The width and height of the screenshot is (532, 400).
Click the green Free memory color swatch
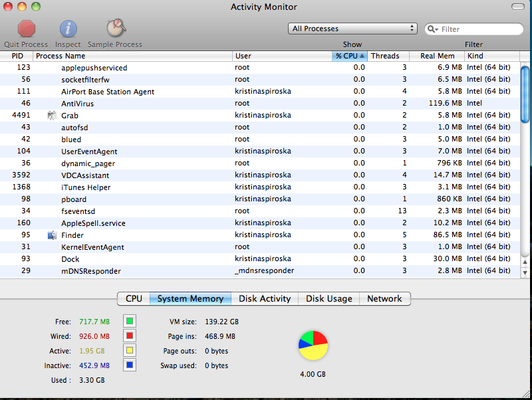tap(130, 321)
